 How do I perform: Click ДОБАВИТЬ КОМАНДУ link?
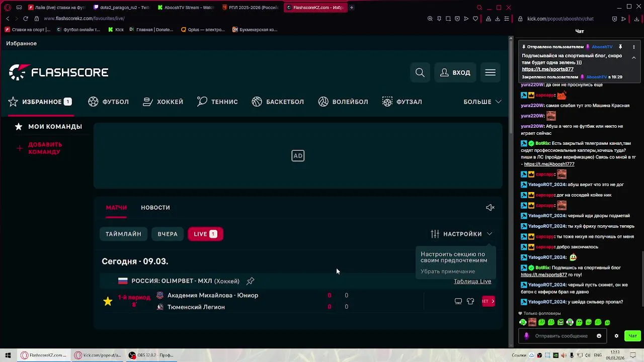(45, 148)
